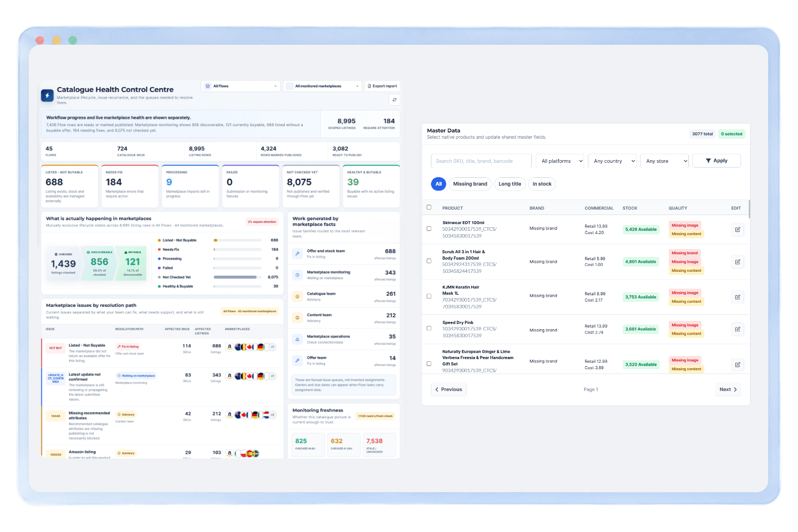The width and height of the screenshot is (798, 532).
Task: Select the Long title filter pill
Action: click(x=510, y=184)
